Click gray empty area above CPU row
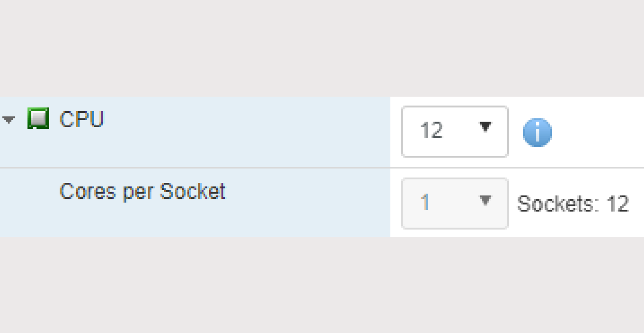 (322, 48)
